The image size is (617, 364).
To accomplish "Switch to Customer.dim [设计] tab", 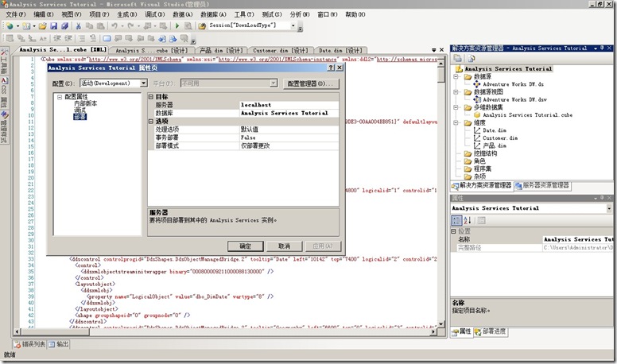I will 280,50.
